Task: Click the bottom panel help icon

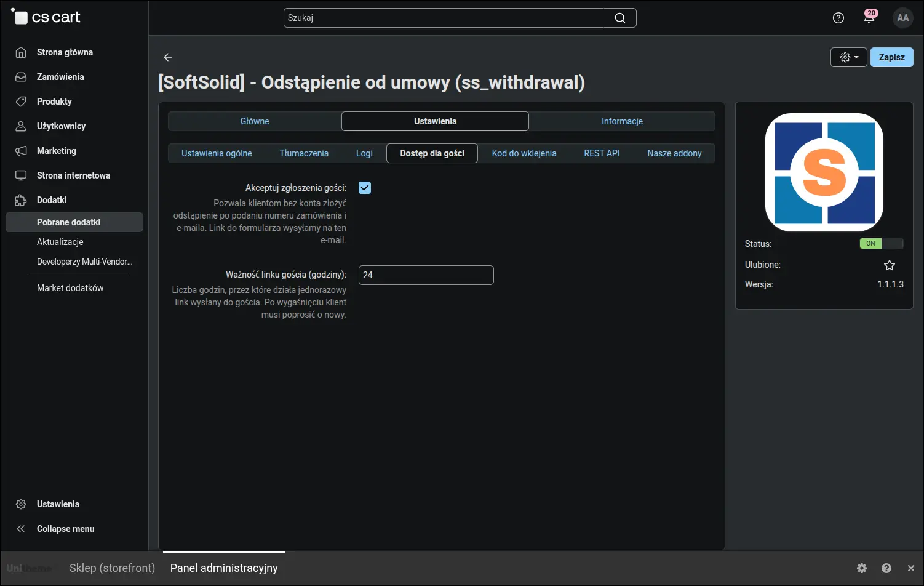Action: coord(886,568)
